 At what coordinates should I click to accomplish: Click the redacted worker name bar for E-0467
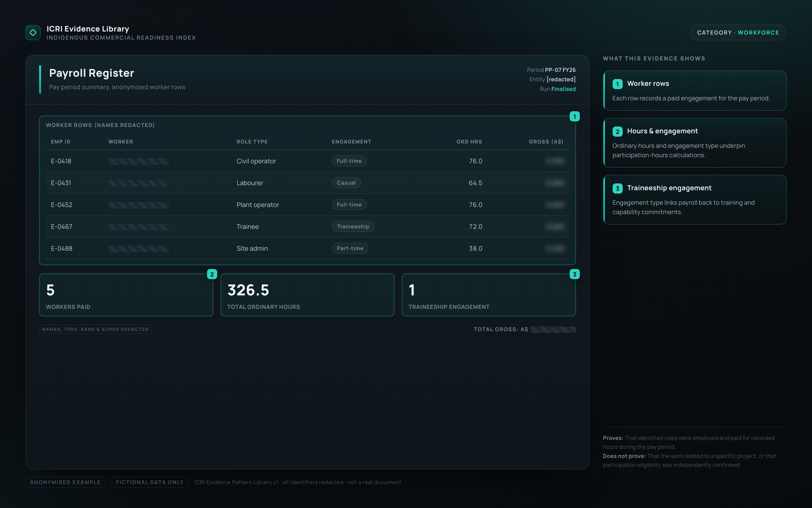tap(139, 227)
